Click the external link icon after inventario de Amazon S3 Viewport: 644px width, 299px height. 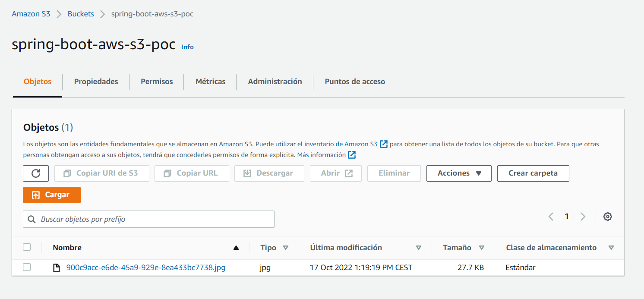click(x=384, y=144)
